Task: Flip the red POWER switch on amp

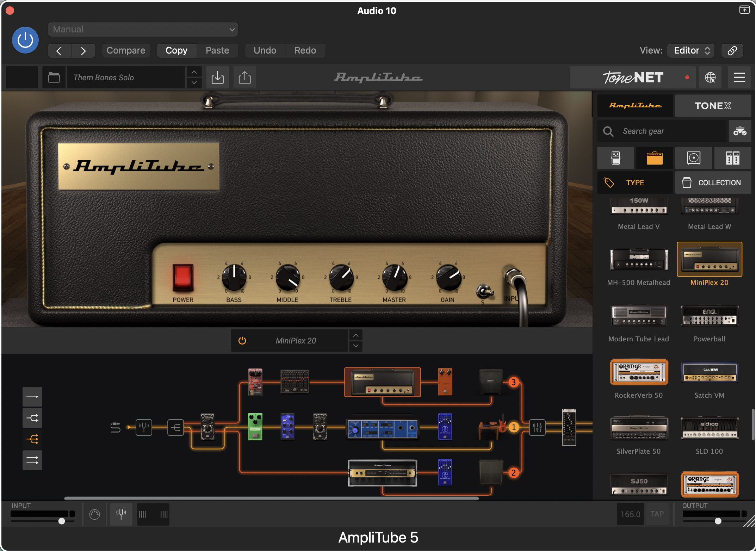Action: point(182,278)
